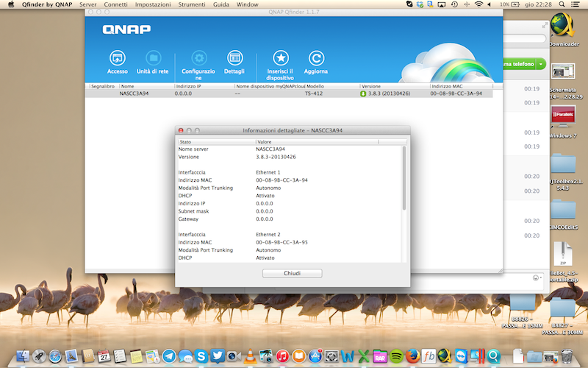This screenshot has height=368, width=588.
Task: Click the details dialog vertical scrollbar
Action: coord(404,177)
